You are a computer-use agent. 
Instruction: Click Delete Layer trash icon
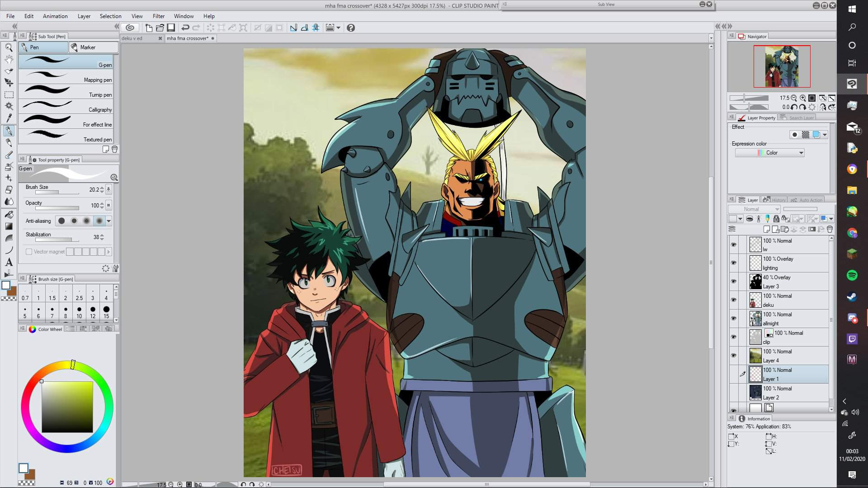coord(830,230)
